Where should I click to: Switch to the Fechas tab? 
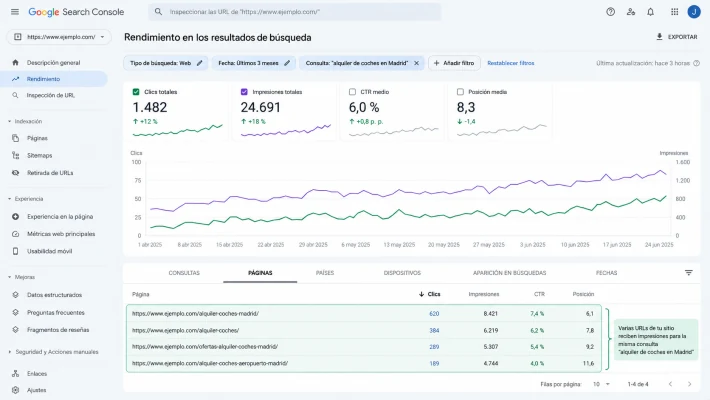(606, 273)
